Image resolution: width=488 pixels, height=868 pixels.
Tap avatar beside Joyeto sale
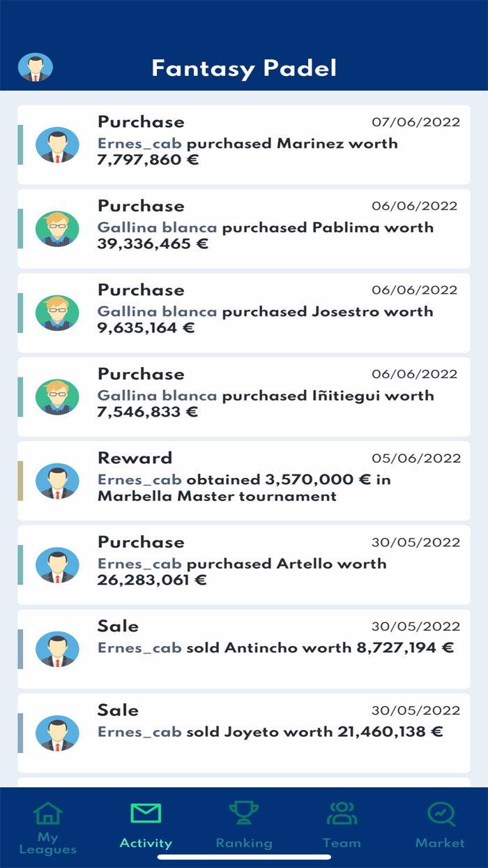(x=57, y=733)
